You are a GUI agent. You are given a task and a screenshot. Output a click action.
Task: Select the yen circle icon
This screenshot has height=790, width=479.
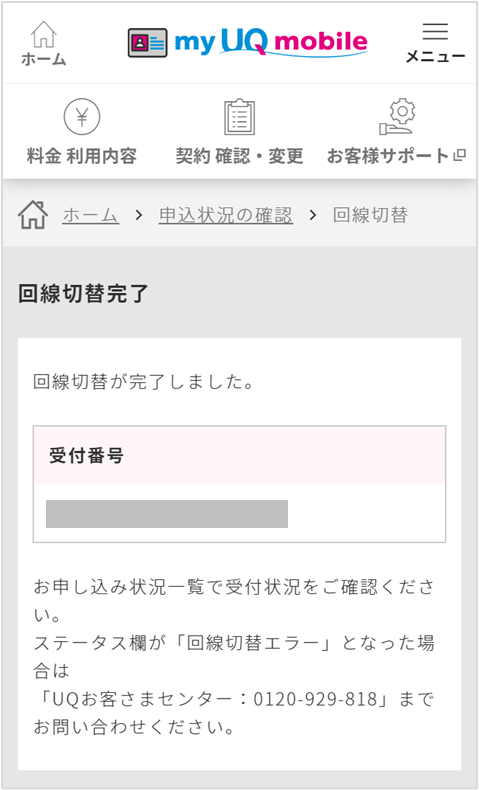[82, 116]
